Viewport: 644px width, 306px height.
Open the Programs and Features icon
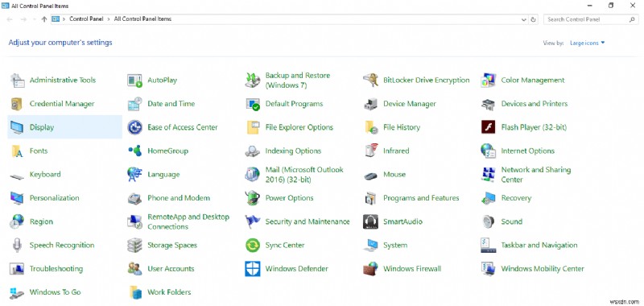(370, 198)
